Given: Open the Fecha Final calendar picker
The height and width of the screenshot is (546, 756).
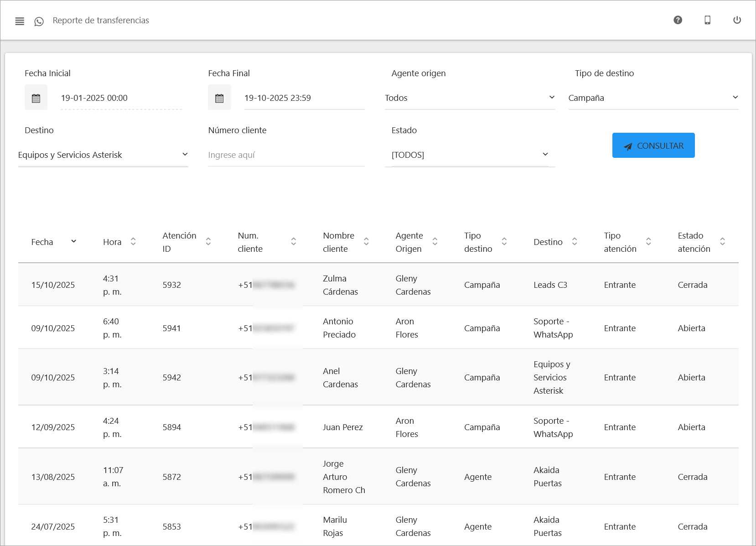Looking at the screenshot, I should click(219, 98).
